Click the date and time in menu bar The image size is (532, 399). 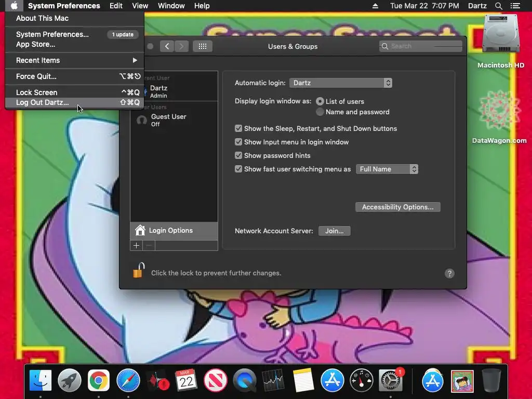424,6
